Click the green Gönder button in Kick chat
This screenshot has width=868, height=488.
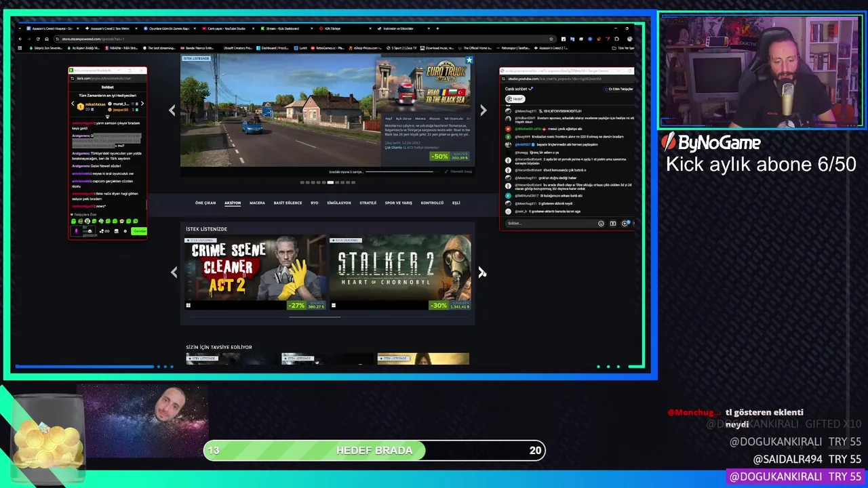140,231
